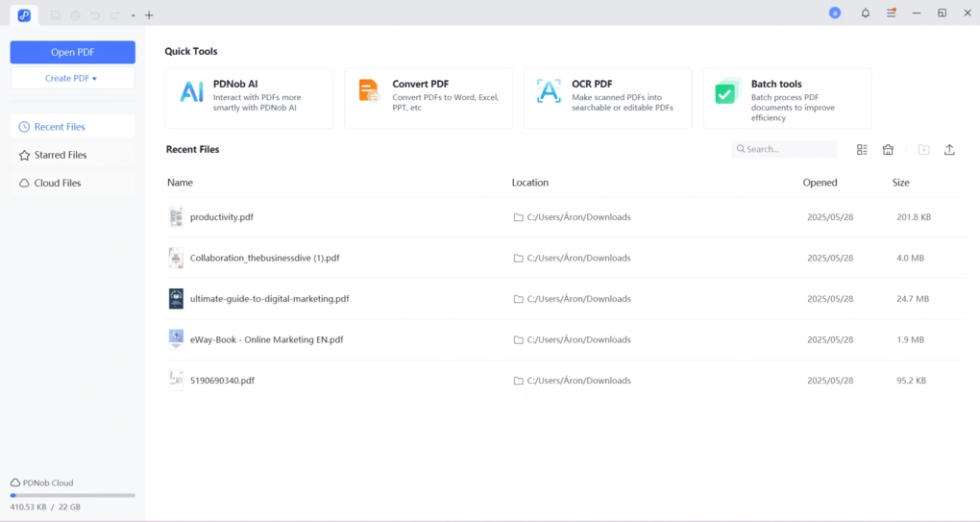
Task: Sort by the Location column header
Action: pos(530,183)
